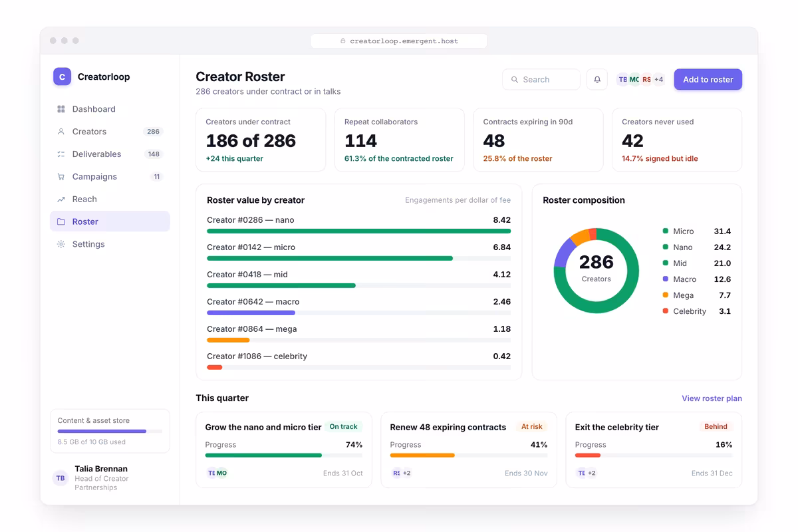Open the Dashboard page
798x532 pixels.
tap(110, 109)
